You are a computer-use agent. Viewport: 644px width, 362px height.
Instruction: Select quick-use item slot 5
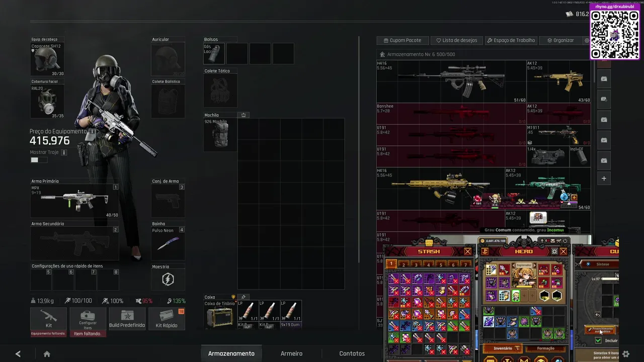tap(41, 280)
